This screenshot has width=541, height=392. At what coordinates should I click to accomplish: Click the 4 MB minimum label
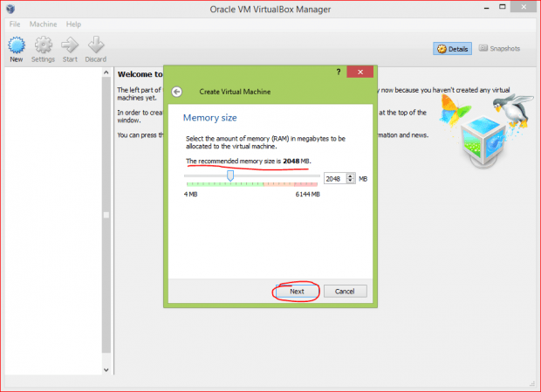pos(191,195)
